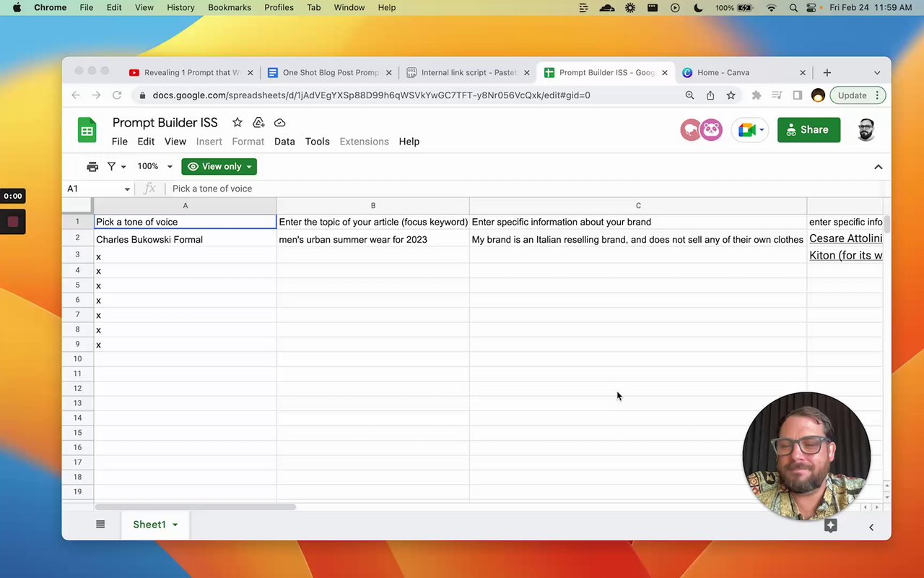Expand the View only mode dropdown
Image resolution: width=924 pixels, height=578 pixels.
click(249, 167)
